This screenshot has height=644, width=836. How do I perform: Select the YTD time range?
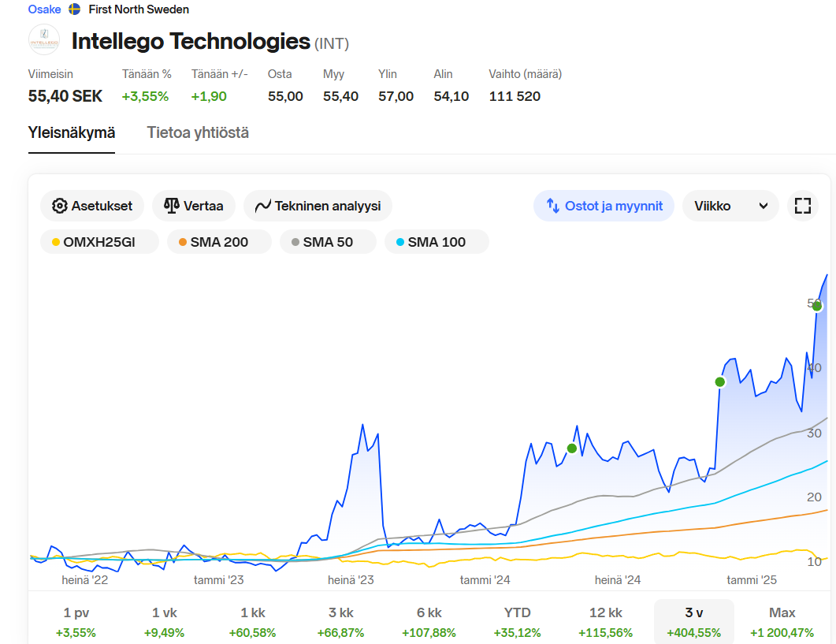coord(517,622)
